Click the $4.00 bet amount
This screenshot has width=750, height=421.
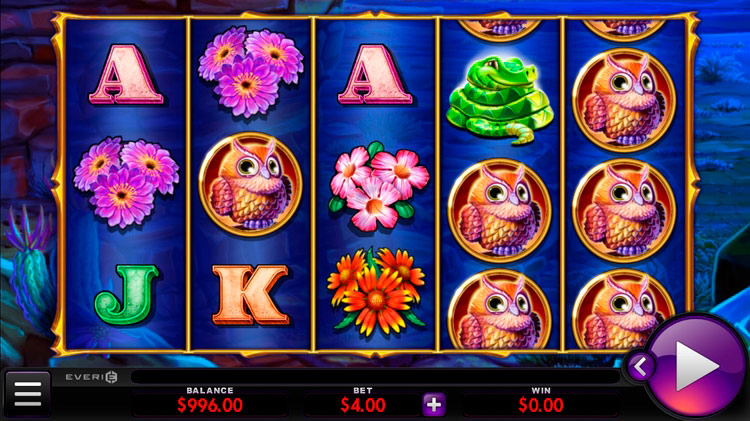coord(363,405)
